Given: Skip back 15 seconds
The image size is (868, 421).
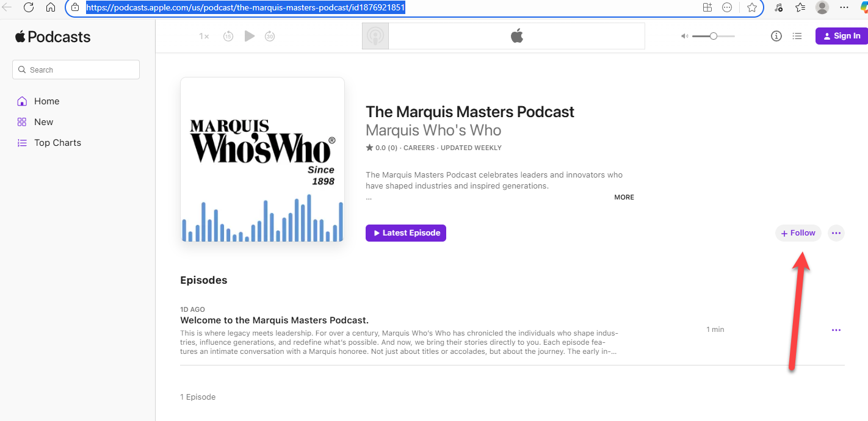Looking at the screenshot, I should click(228, 36).
